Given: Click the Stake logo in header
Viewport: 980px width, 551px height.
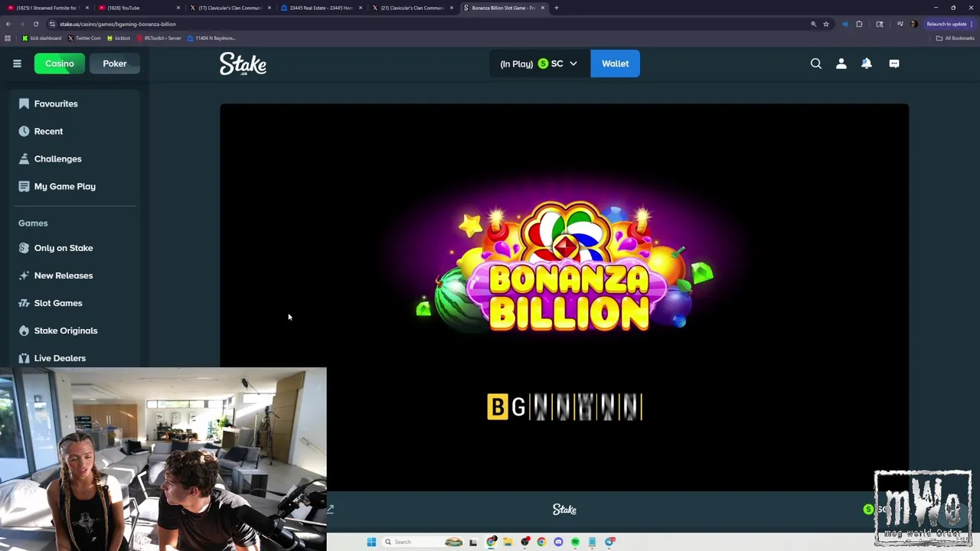Looking at the screenshot, I should point(243,64).
